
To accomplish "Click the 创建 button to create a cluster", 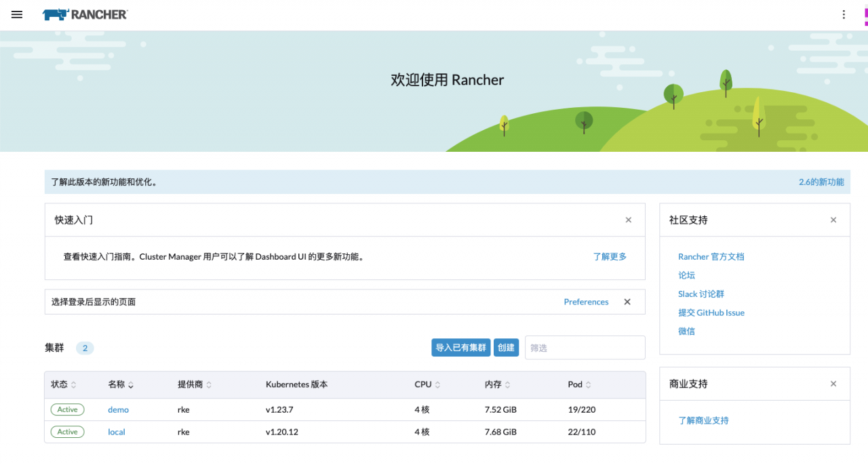I will click(x=506, y=347).
